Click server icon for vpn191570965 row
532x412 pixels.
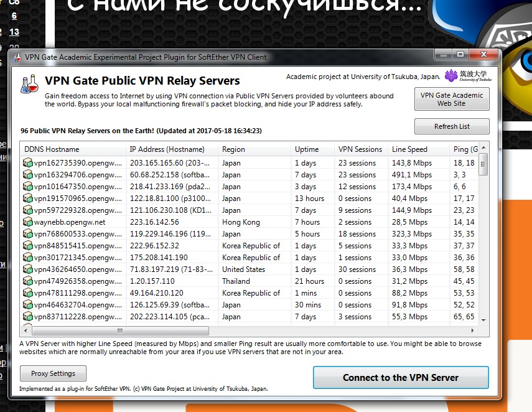[27, 198]
